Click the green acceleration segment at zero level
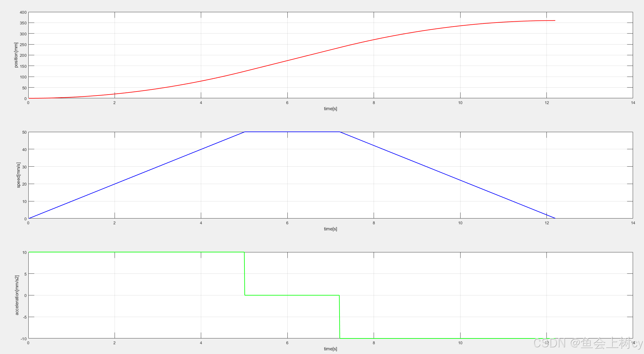 pos(292,295)
